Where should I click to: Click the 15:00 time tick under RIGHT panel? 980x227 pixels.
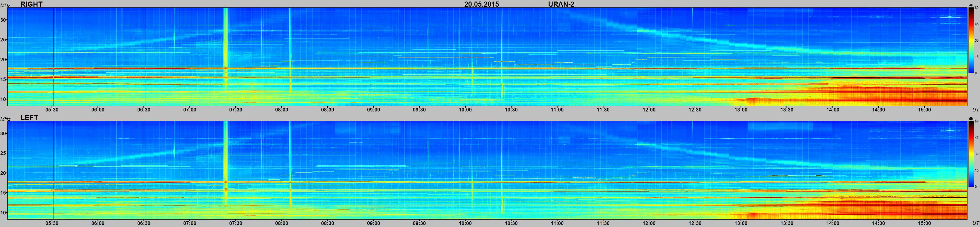[x=924, y=110]
